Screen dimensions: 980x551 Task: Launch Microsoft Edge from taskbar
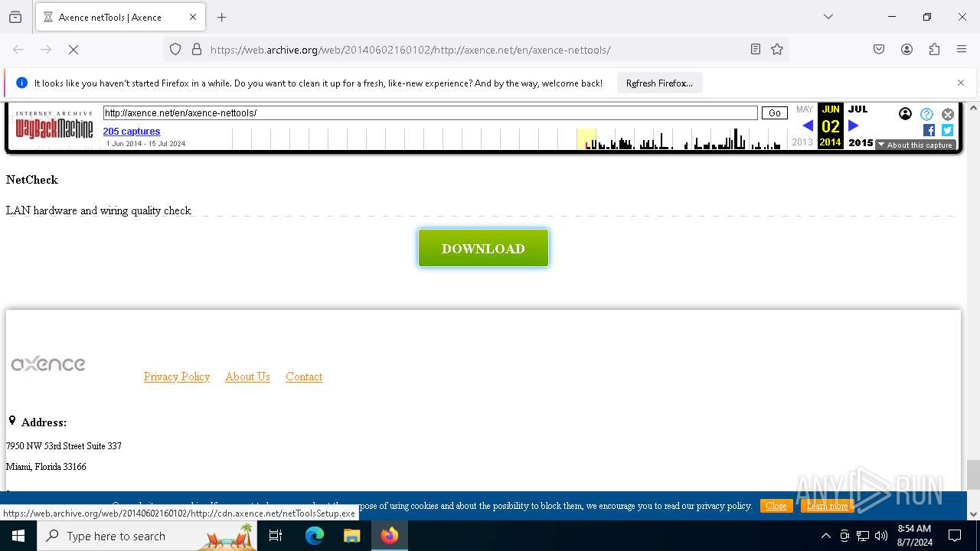(x=315, y=536)
